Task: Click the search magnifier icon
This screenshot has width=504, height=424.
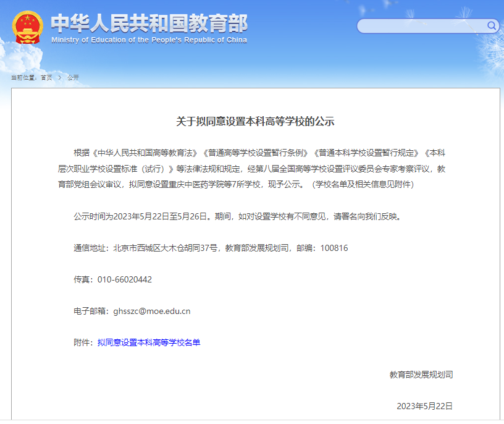Action: pyautogui.click(x=492, y=25)
